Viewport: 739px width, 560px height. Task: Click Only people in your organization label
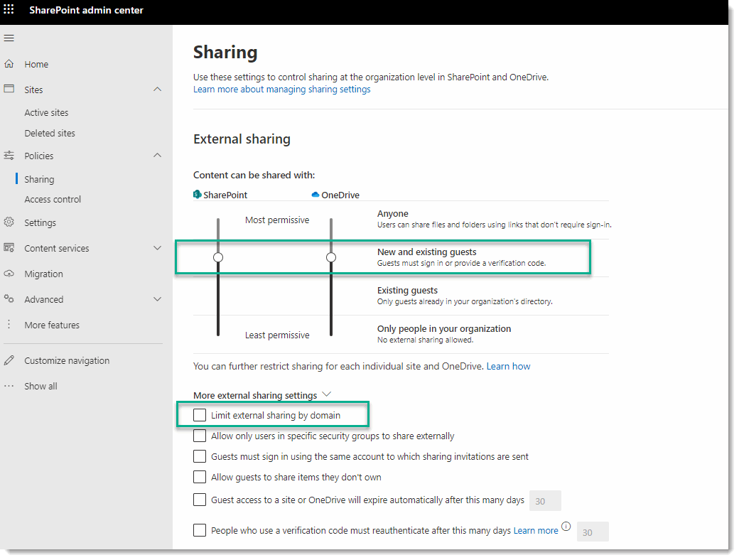(x=444, y=328)
